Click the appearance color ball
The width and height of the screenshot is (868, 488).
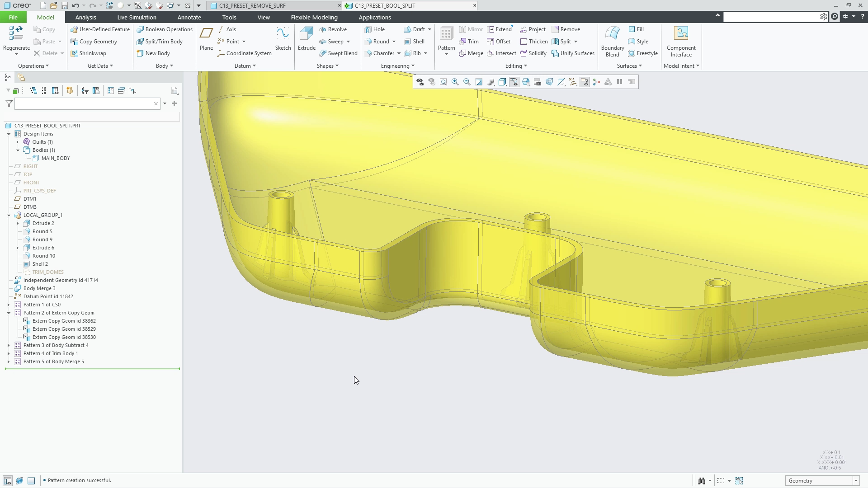[x=120, y=5]
